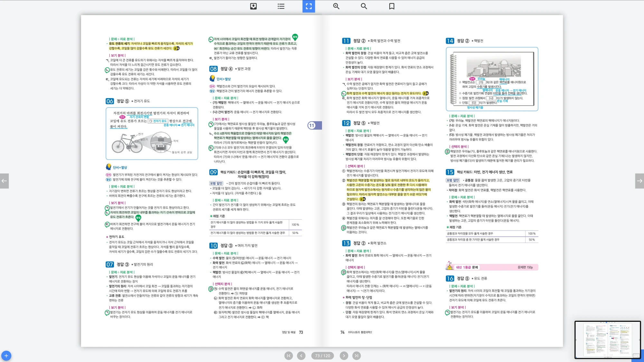Click the 73 / 120 page indicator
This screenshot has width=644, height=362.
click(322, 356)
